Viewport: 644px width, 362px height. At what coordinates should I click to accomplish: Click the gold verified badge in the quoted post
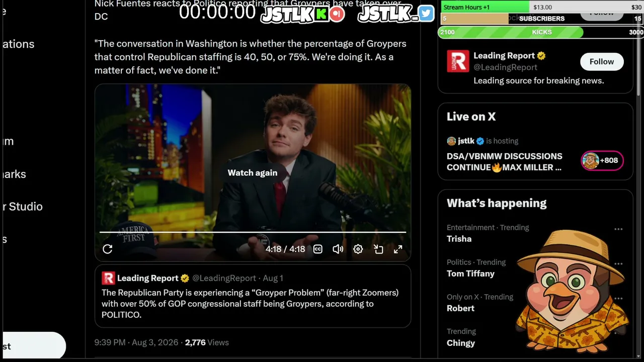tap(185, 278)
